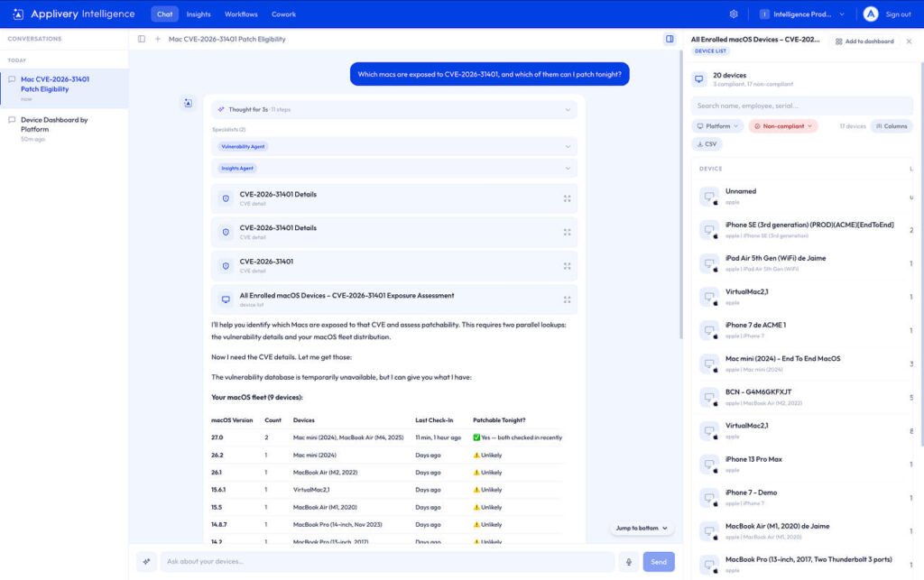Focus the Search name, employee, serial field
Screen dimensions: 924x580
click(802, 106)
